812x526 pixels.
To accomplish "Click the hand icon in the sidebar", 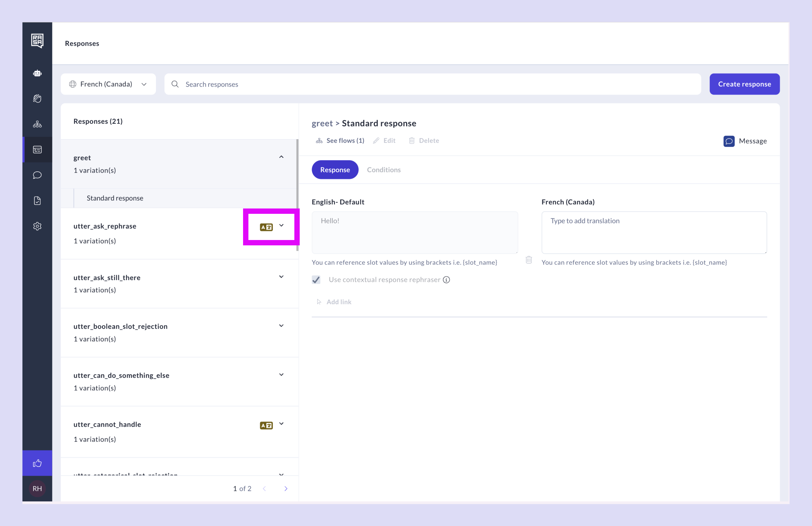I will [x=37, y=99].
